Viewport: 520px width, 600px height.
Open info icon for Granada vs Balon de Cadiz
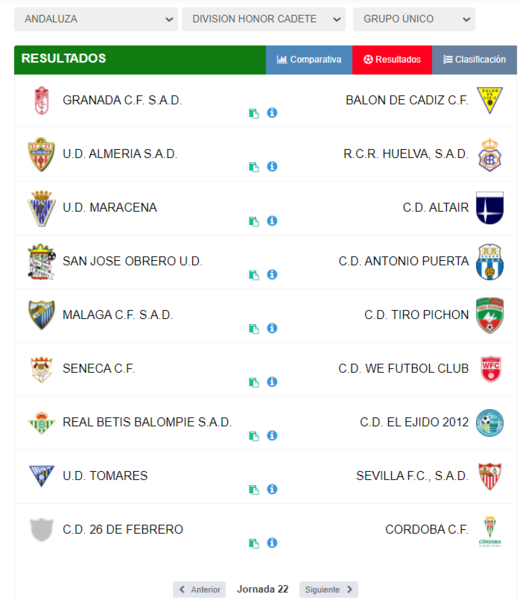coord(272,113)
